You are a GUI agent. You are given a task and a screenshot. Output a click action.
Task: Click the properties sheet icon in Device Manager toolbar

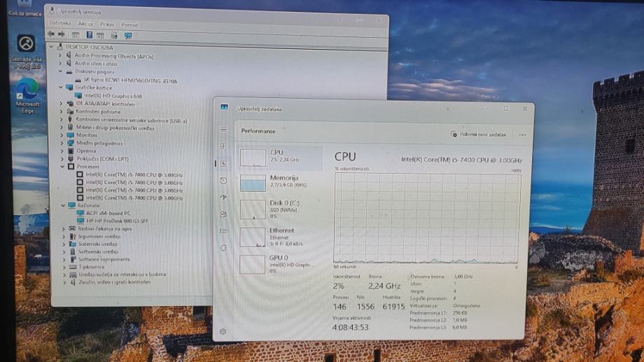click(114, 35)
